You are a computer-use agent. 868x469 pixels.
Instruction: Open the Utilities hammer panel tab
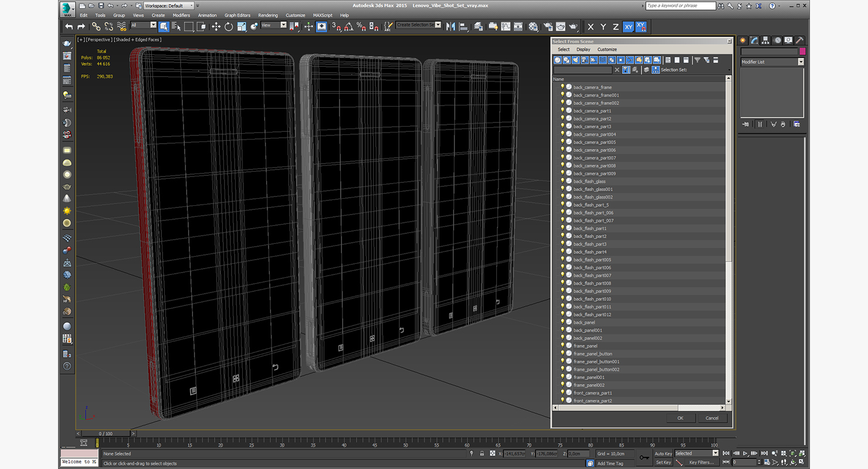[x=800, y=40]
